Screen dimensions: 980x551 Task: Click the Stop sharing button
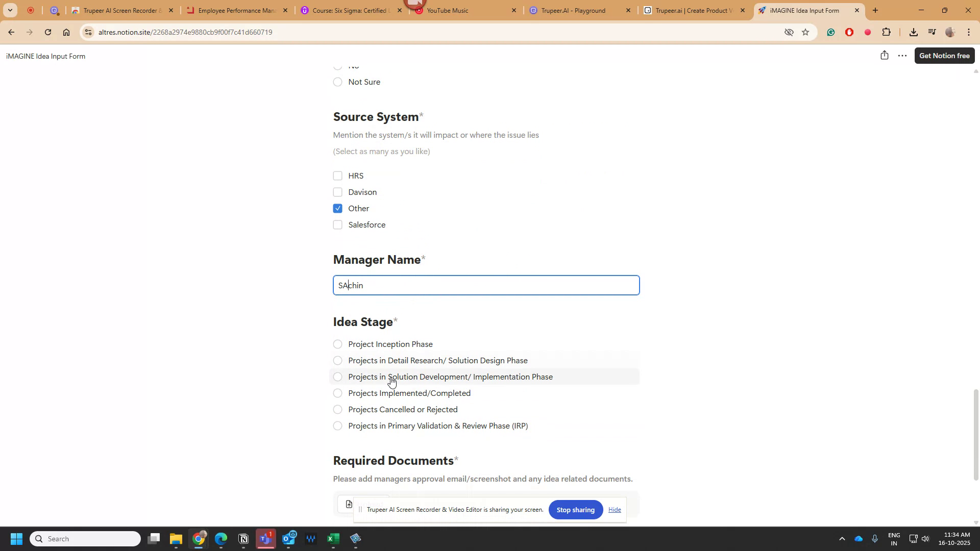[x=575, y=509]
